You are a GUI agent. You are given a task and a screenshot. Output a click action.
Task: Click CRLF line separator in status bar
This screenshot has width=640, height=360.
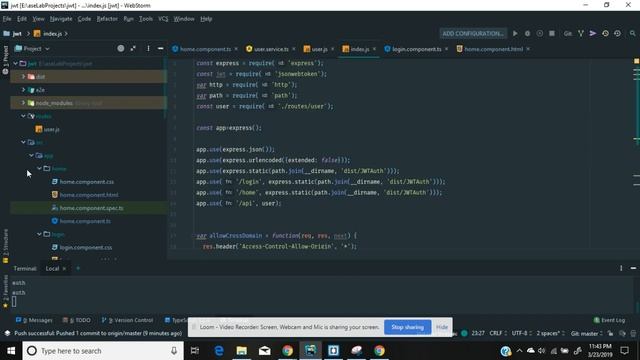coord(498,333)
